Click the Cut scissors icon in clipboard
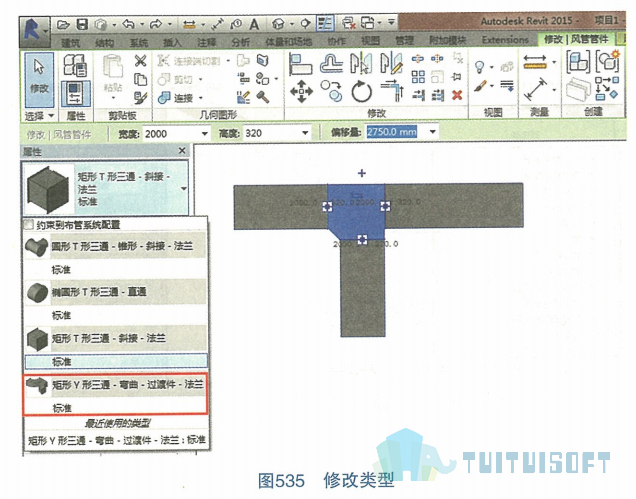 coord(140,61)
